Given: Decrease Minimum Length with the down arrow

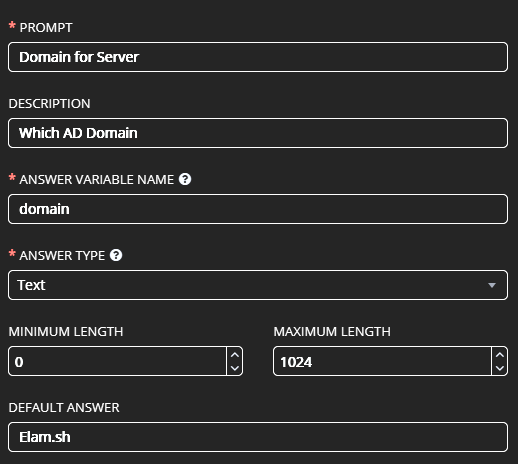Looking at the screenshot, I should click(x=235, y=368).
